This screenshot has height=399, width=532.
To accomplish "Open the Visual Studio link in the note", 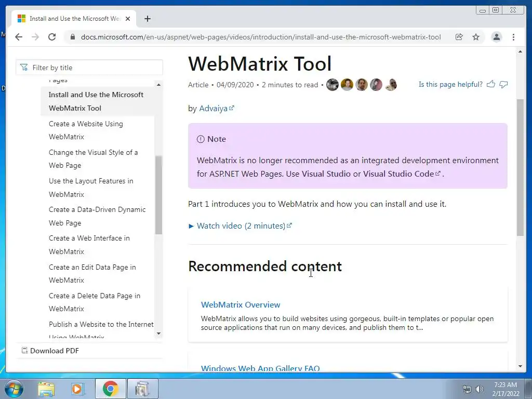I will pyautogui.click(x=326, y=174).
